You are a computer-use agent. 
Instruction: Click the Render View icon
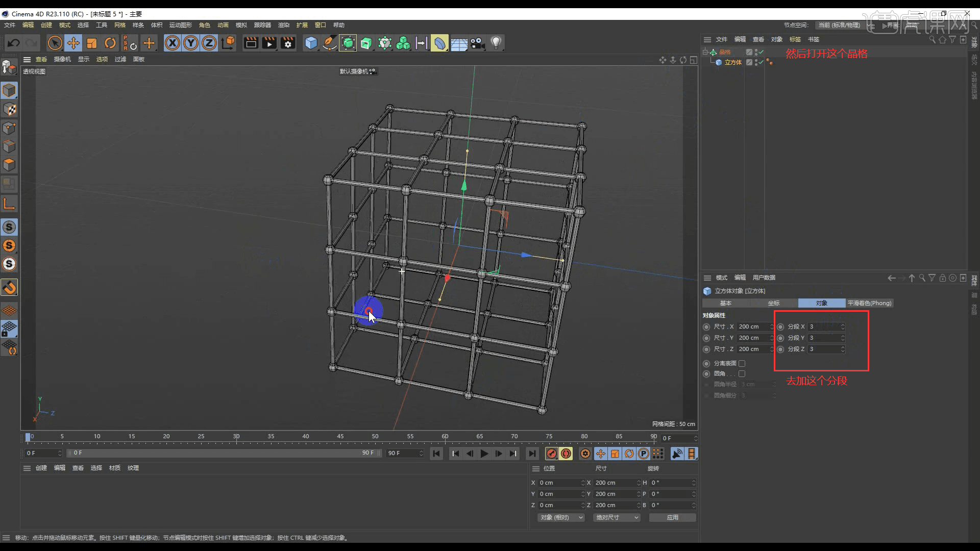click(251, 43)
